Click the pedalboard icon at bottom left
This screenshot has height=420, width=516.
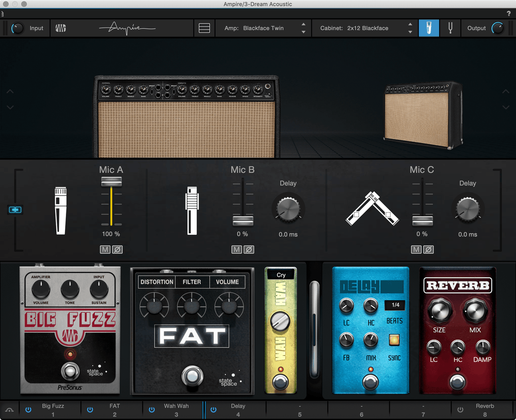[x=9, y=409]
